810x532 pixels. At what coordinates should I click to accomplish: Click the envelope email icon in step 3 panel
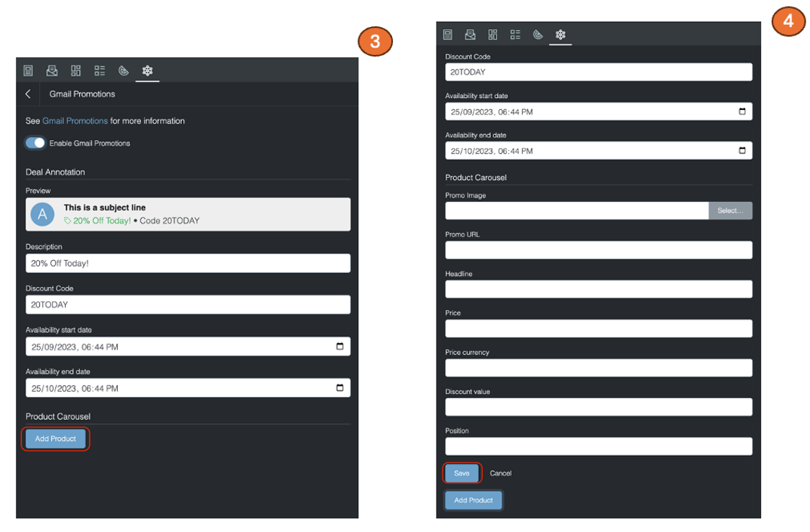pyautogui.click(x=52, y=71)
